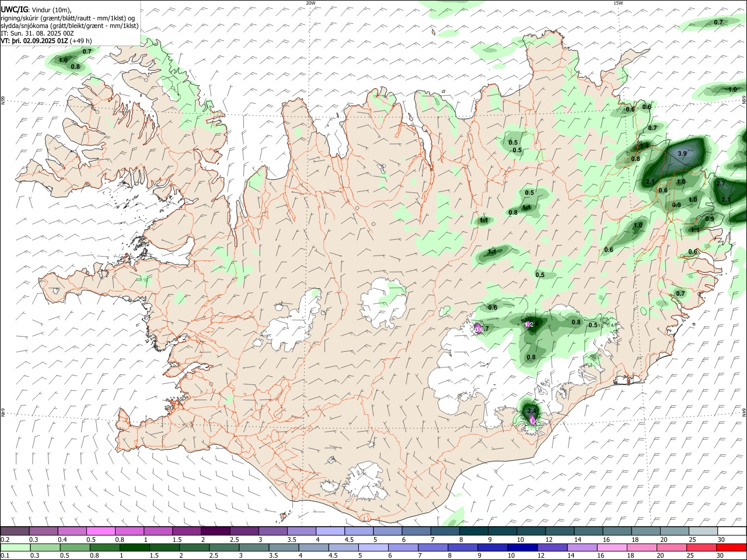747x560 pixels.
Task: Click the lower legend swatch between 10 and 12
Action: 522,547
